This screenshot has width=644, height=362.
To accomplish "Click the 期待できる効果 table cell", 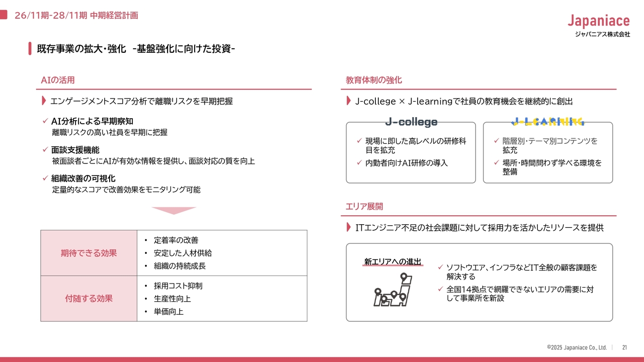I will click(89, 253).
